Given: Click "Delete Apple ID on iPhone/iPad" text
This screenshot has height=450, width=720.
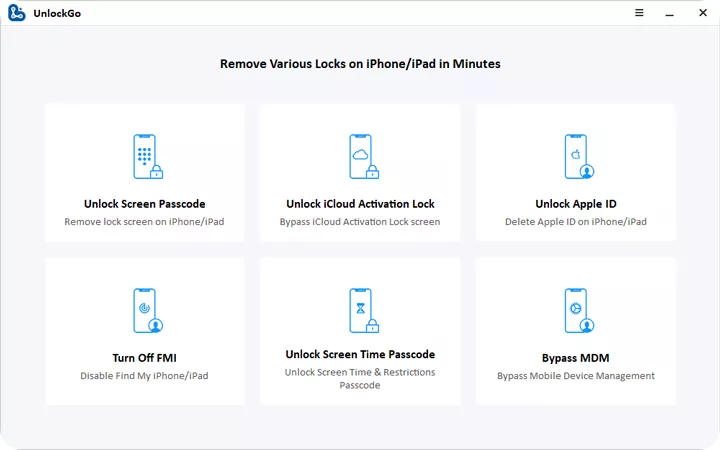Looking at the screenshot, I should (x=576, y=222).
